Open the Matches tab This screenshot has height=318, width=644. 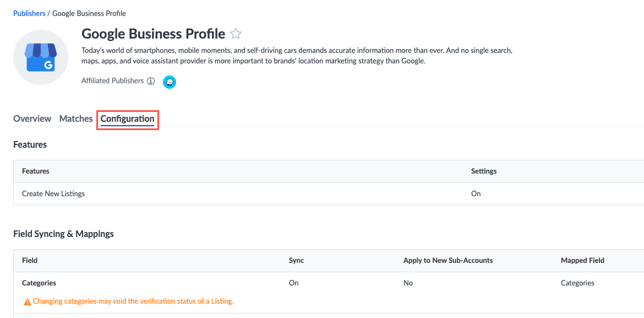point(76,118)
